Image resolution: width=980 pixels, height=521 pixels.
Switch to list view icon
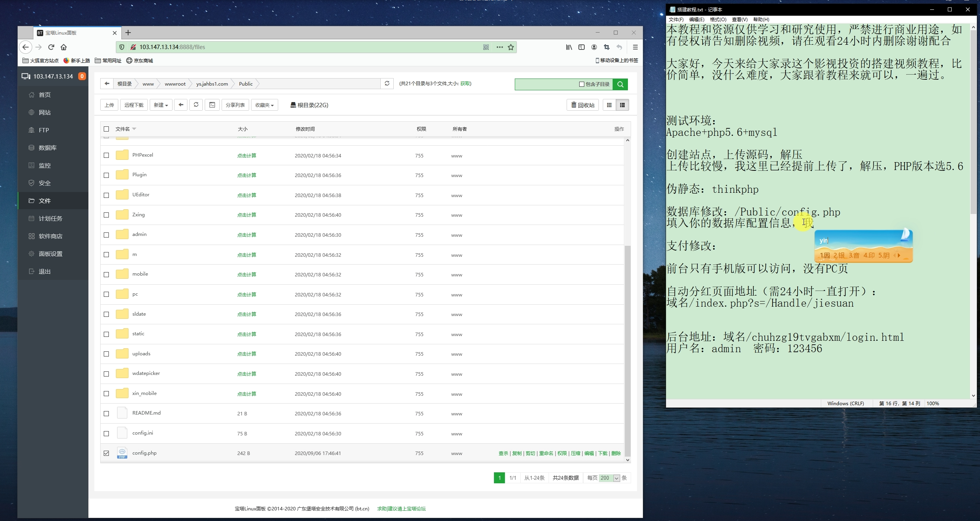click(x=622, y=105)
